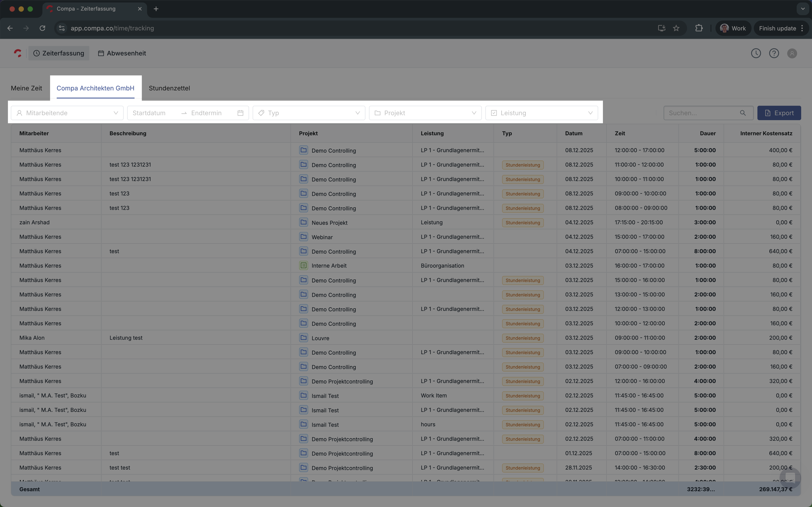Viewport: 812px width, 507px height.
Task: Open the Projekt filter dropdown
Action: [x=425, y=113]
